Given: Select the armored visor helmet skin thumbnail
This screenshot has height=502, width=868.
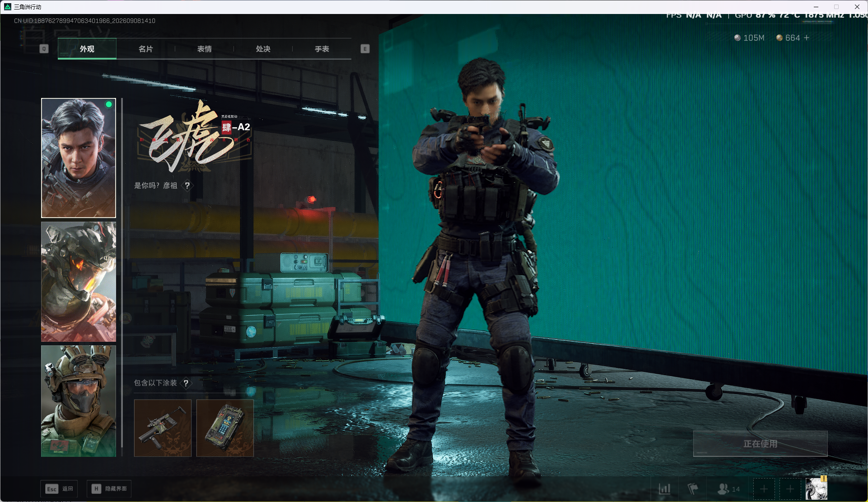Looking at the screenshot, I should point(79,282).
